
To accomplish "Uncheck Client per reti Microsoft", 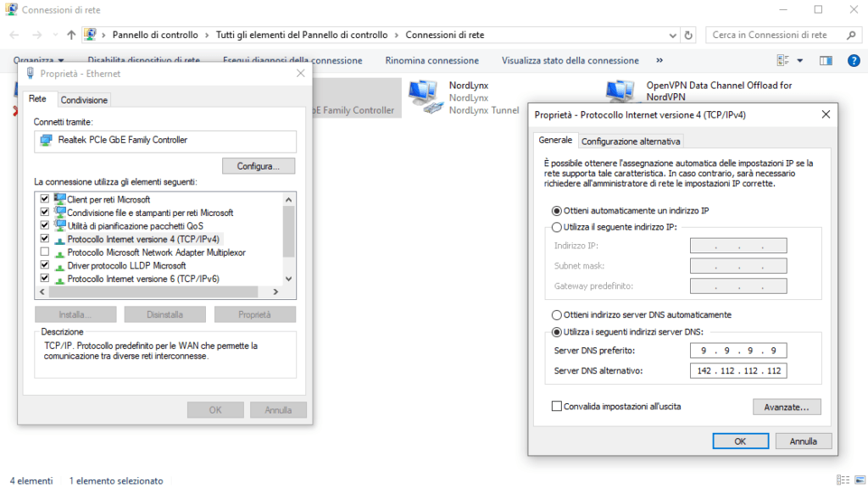I will click(45, 198).
